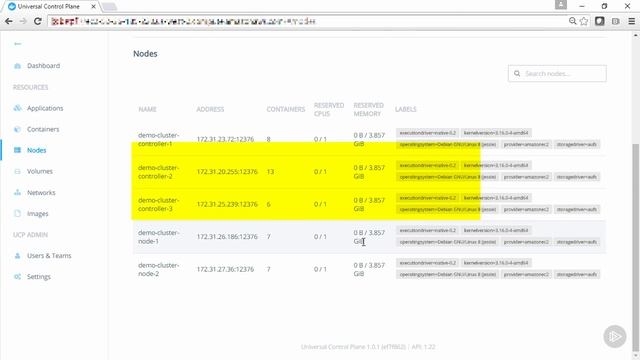Open node demo-cluster-controller-3

pos(158,204)
